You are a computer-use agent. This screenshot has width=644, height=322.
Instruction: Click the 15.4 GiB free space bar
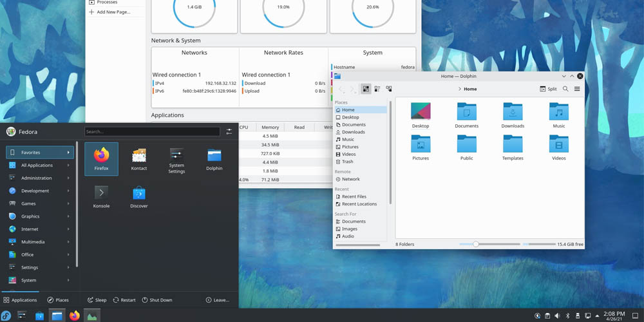(539, 244)
